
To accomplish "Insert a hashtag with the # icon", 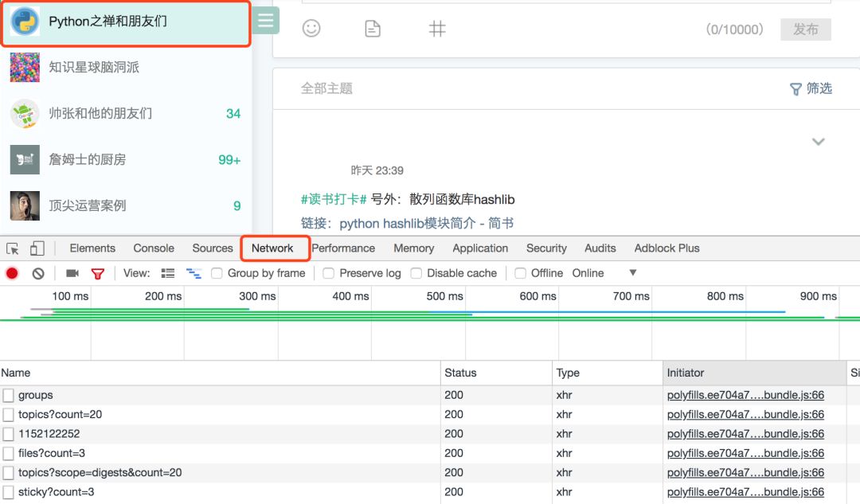I will point(437,29).
